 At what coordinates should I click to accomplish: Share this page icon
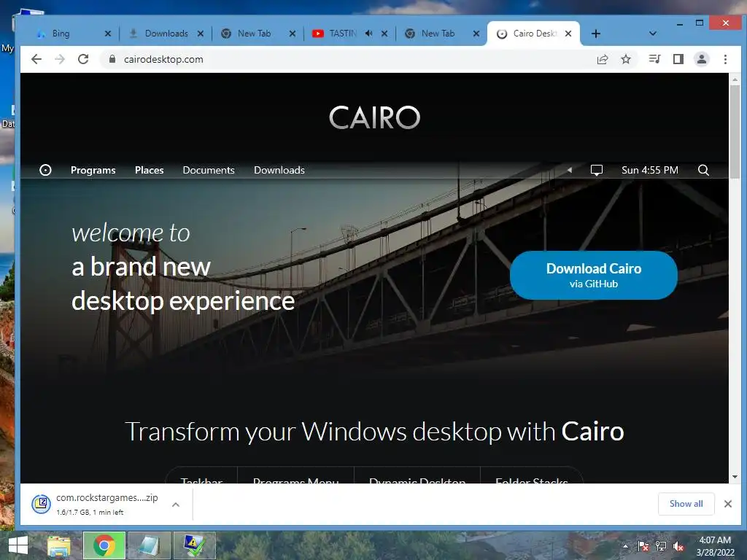(x=603, y=59)
